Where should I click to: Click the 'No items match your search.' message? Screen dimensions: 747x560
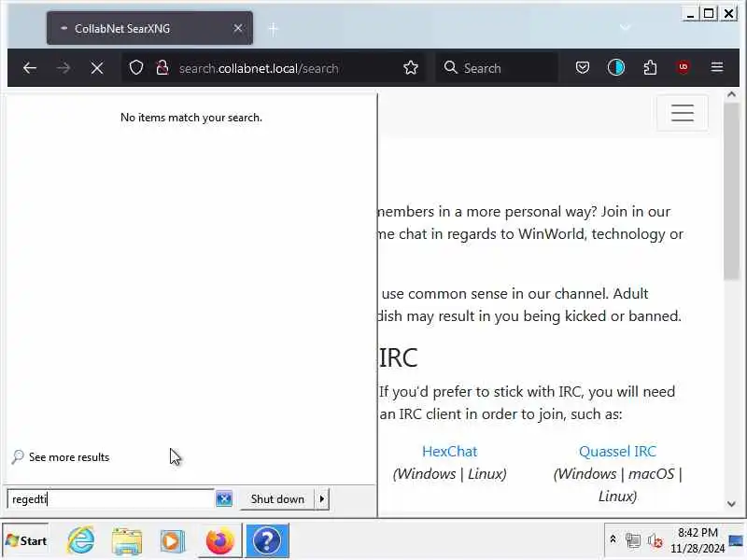(x=191, y=118)
